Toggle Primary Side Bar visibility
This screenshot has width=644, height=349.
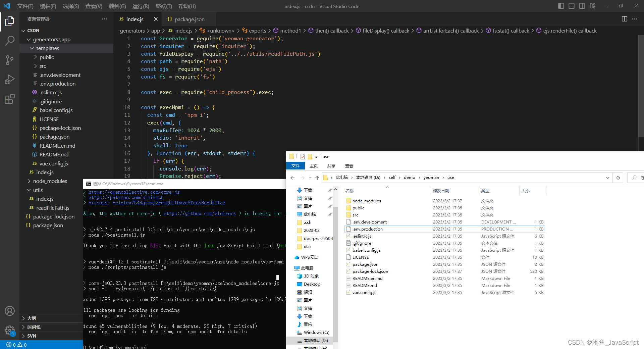(561, 6)
